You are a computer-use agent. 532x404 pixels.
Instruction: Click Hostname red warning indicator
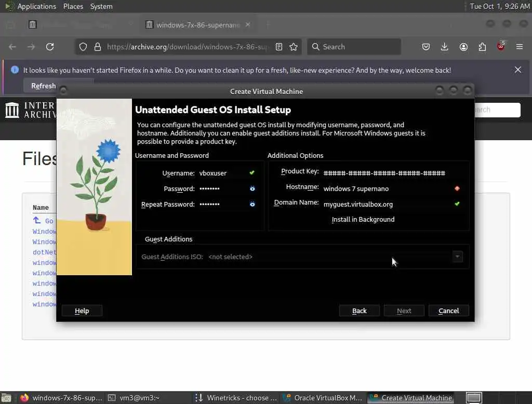pyautogui.click(x=457, y=188)
